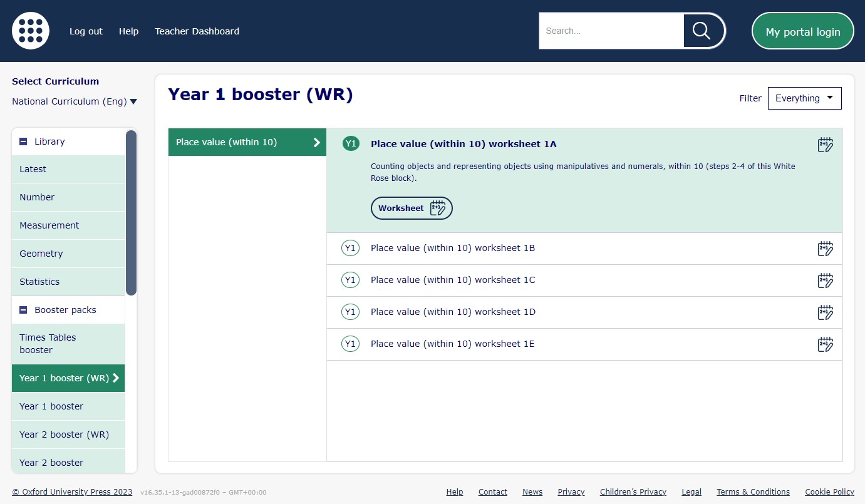Viewport: 865px width, 504px height.
Task: Click the chevron beside Year 1 booster (WR)
Action: (x=115, y=378)
